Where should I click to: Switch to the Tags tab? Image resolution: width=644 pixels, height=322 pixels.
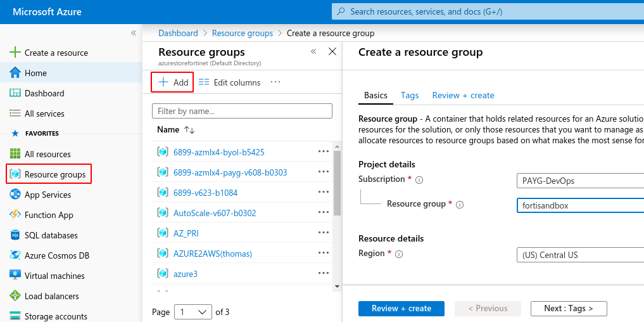(410, 96)
